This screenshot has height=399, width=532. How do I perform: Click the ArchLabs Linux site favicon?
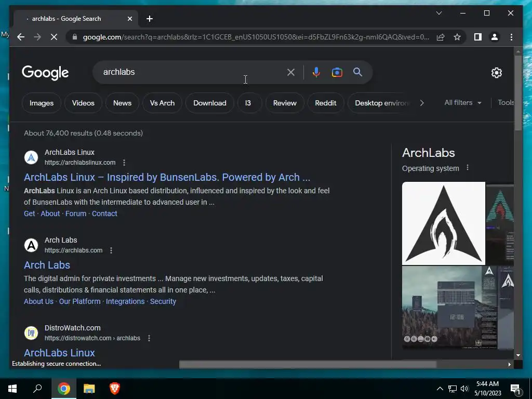click(31, 157)
